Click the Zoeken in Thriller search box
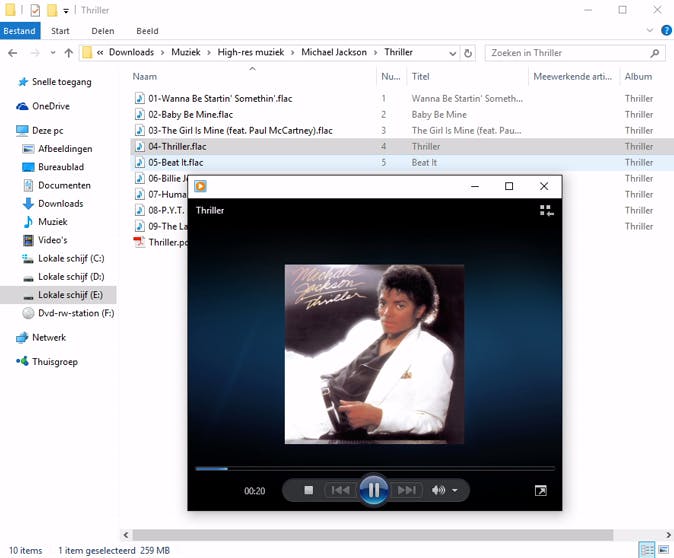This screenshot has height=558, width=674. pyautogui.click(x=568, y=53)
